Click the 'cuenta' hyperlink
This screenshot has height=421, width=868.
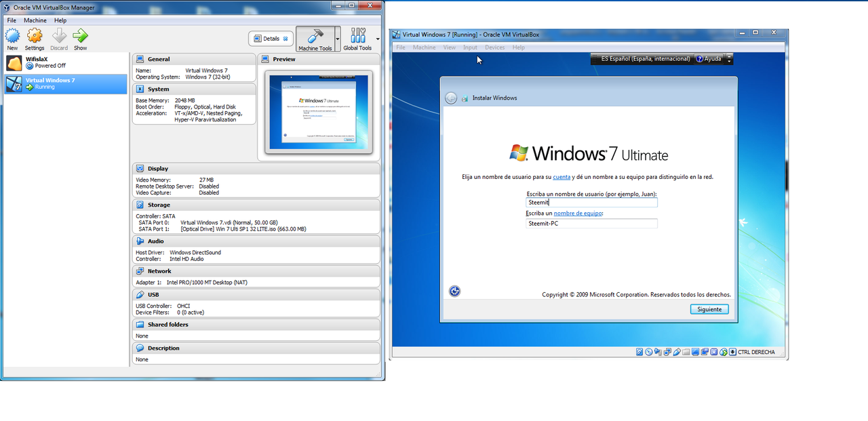[x=561, y=177]
